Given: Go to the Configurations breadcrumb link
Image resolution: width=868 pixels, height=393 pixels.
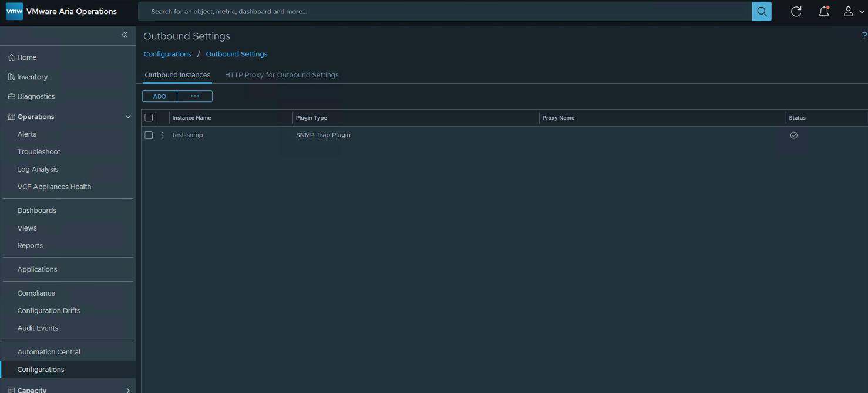Looking at the screenshot, I should click(x=167, y=54).
